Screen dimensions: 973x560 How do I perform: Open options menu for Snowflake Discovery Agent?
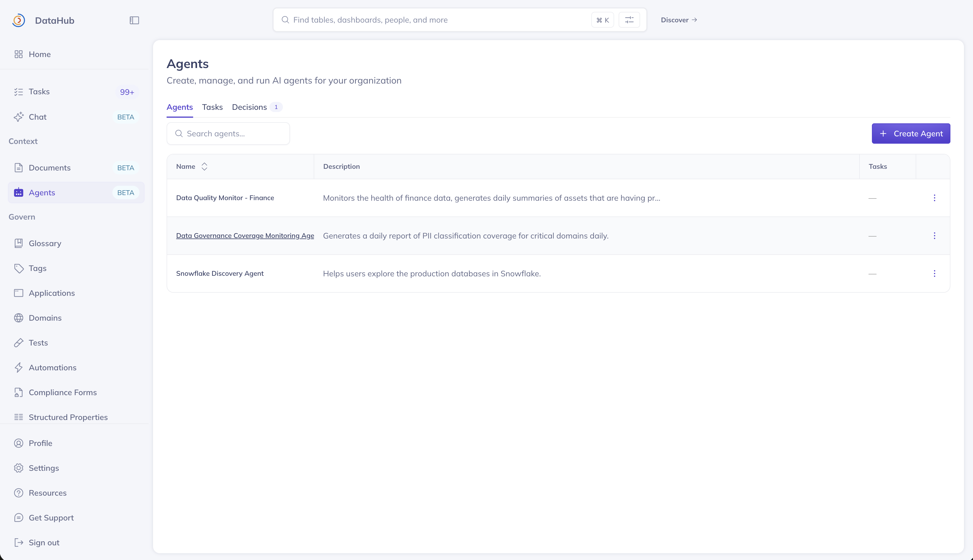pyautogui.click(x=934, y=274)
